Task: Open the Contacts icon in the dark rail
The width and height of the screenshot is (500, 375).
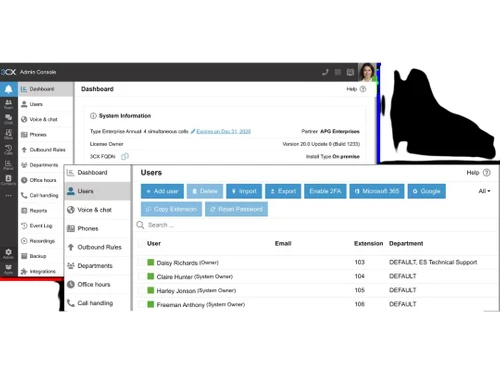Action: (x=9, y=180)
